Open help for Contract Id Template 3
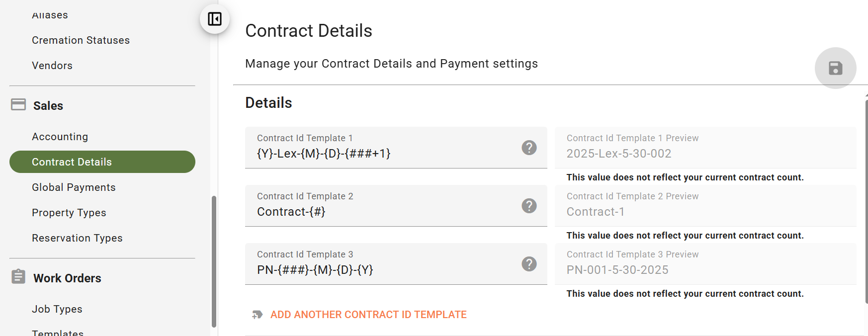 tap(529, 264)
